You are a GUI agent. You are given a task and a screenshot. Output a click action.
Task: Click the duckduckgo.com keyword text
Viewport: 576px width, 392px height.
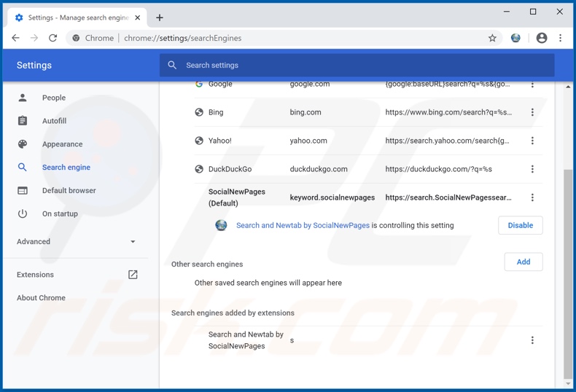coord(319,169)
